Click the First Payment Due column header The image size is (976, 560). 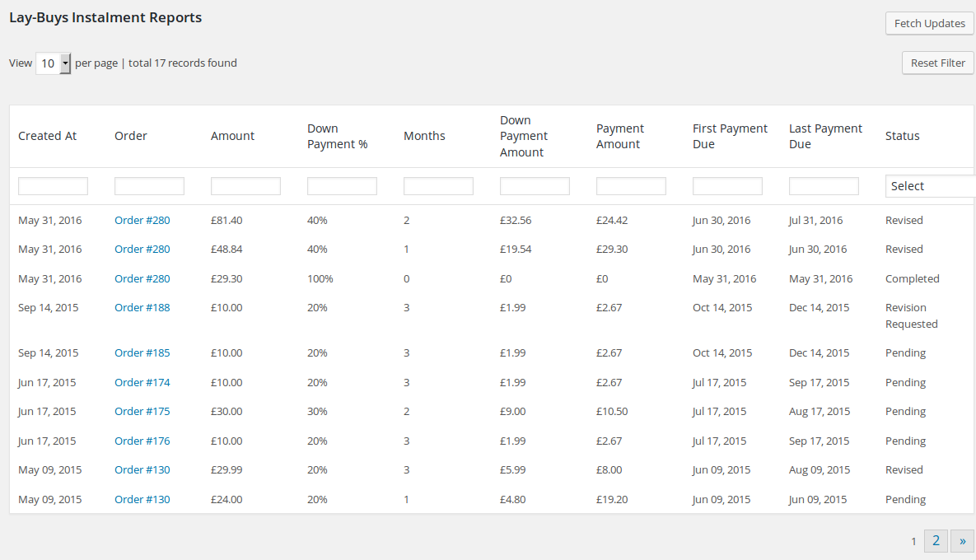(x=730, y=136)
